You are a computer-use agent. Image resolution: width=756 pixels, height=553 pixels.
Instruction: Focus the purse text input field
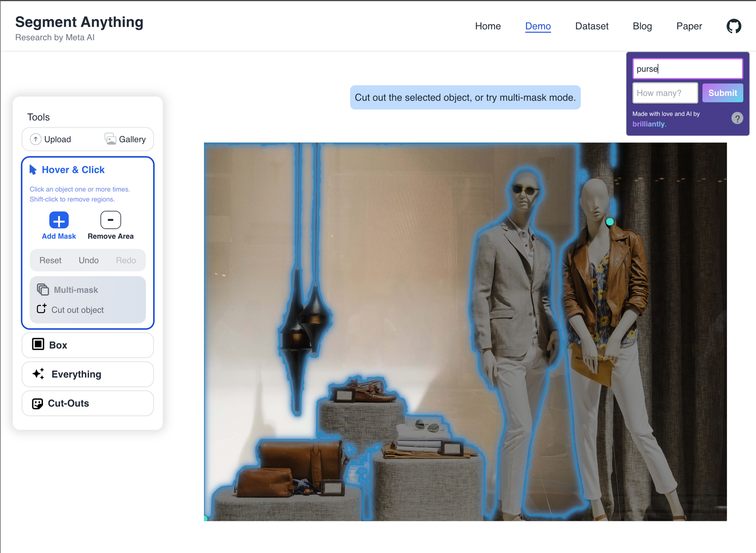coord(687,69)
